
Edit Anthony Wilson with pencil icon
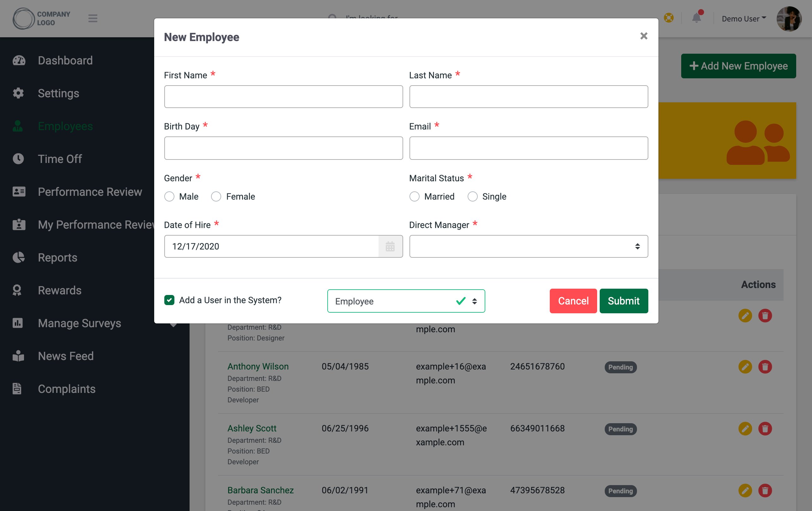pyautogui.click(x=745, y=367)
